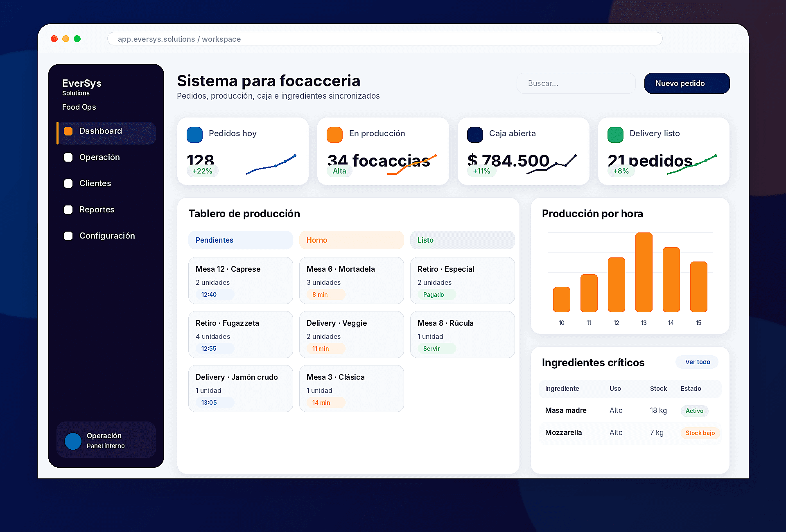Click the 18 kg stock value
This screenshot has height=532, width=786.
pyautogui.click(x=658, y=410)
